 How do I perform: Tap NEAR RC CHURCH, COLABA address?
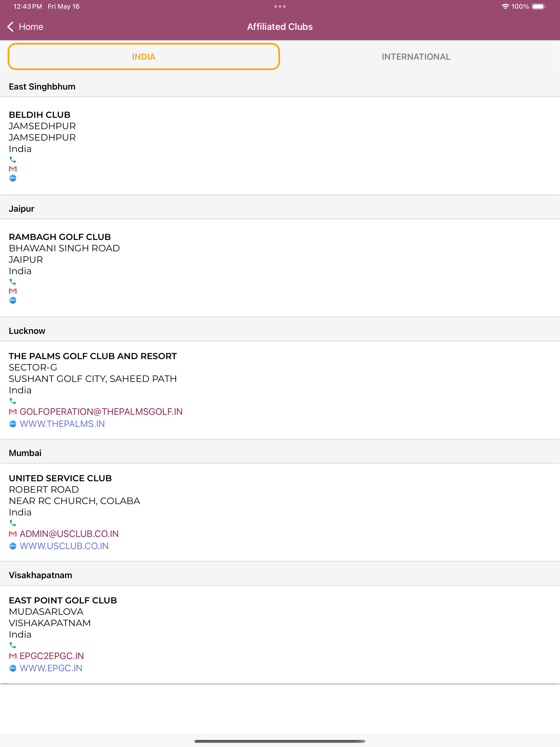pos(74,501)
